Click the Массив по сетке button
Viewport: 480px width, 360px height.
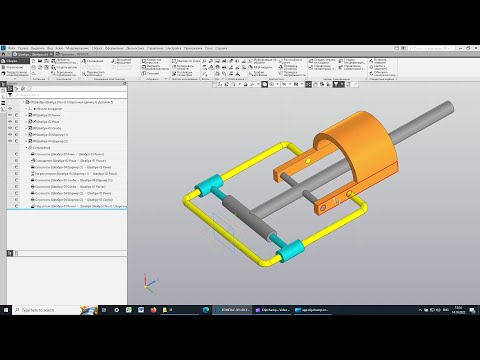click(186, 61)
